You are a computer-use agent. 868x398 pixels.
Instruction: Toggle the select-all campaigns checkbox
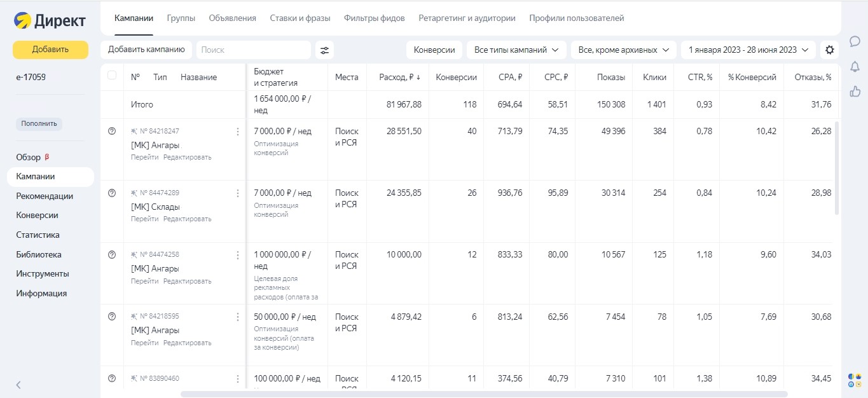(x=112, y=75)
